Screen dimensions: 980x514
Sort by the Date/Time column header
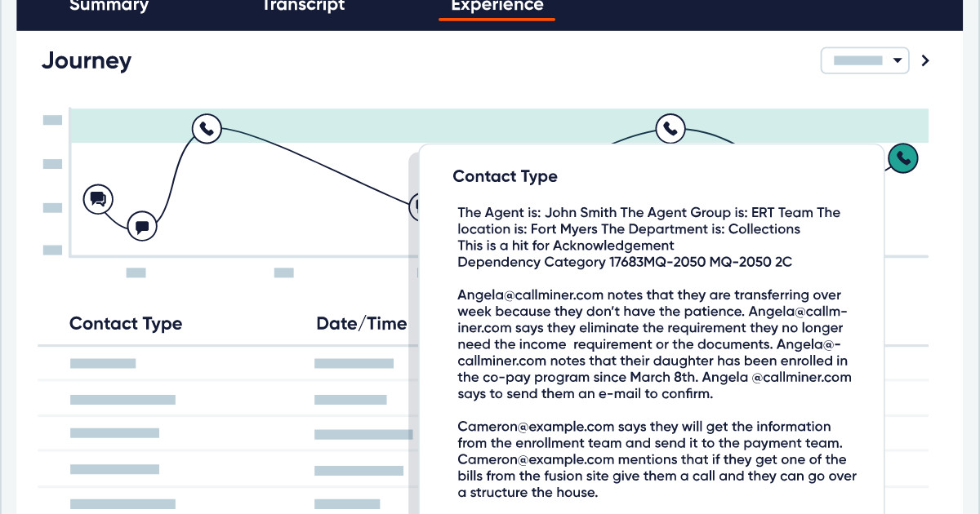(361, 323)
